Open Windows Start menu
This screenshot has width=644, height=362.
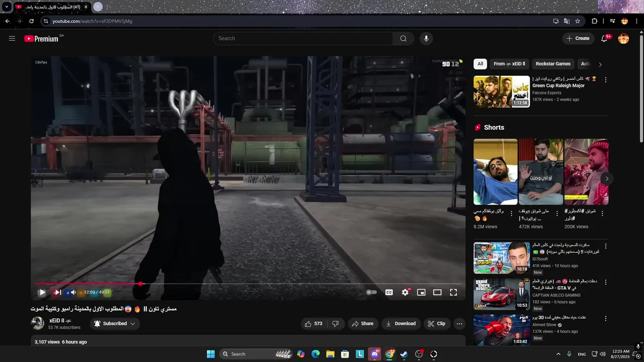[210, 354]
